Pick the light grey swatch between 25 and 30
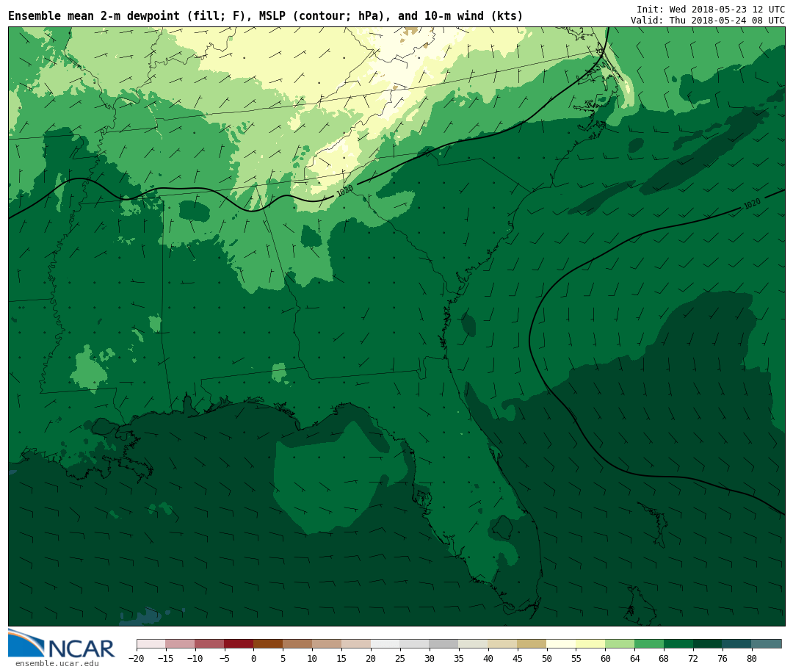Image resolution: width=793 pixels, height=672 pixels. point(414,644)
